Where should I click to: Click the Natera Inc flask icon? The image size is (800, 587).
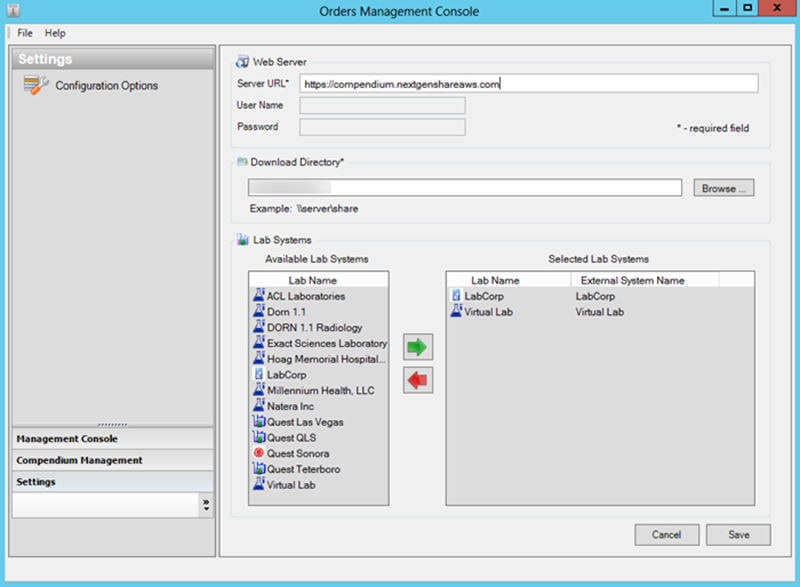pyautogui.click(x=259, y=406)
